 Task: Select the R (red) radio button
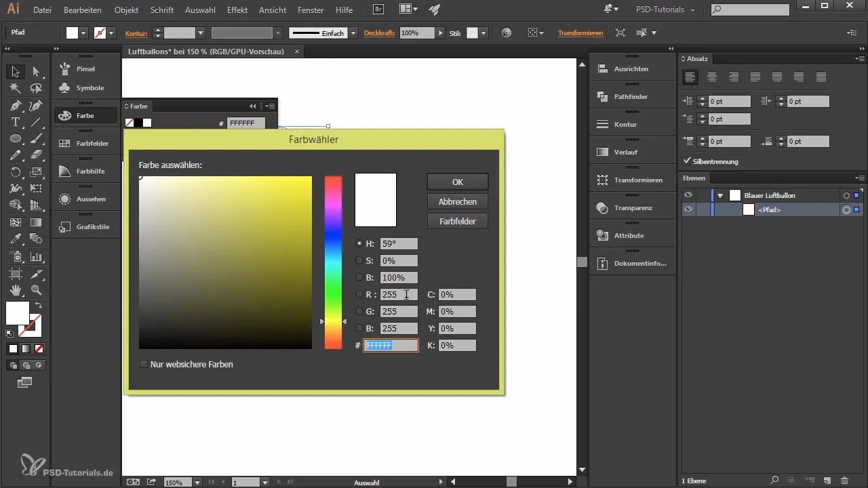coord(359,294)
